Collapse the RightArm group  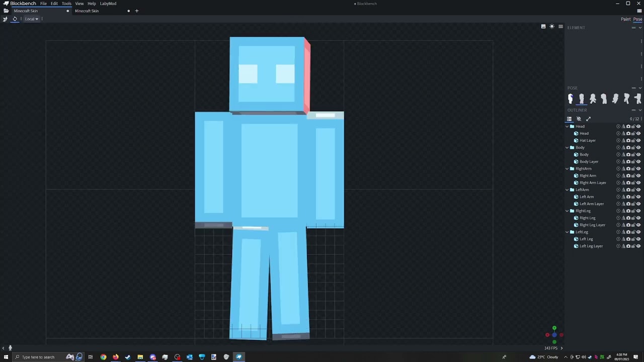pos(568,169)
